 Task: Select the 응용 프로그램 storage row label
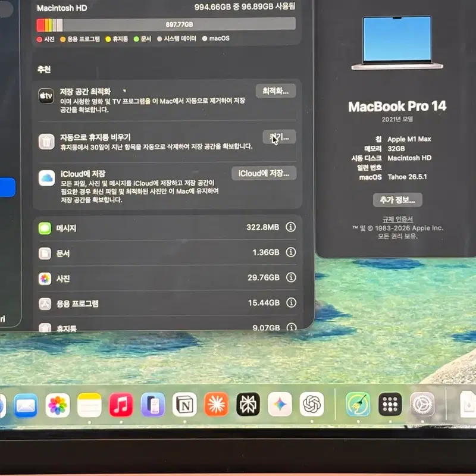click(78, 303)
